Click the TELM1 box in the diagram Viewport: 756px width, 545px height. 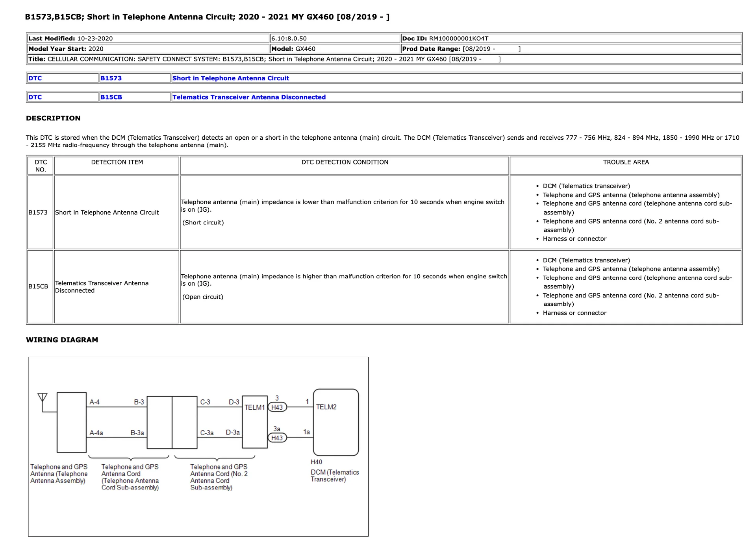pyautogui.click(x=254, y=422)
